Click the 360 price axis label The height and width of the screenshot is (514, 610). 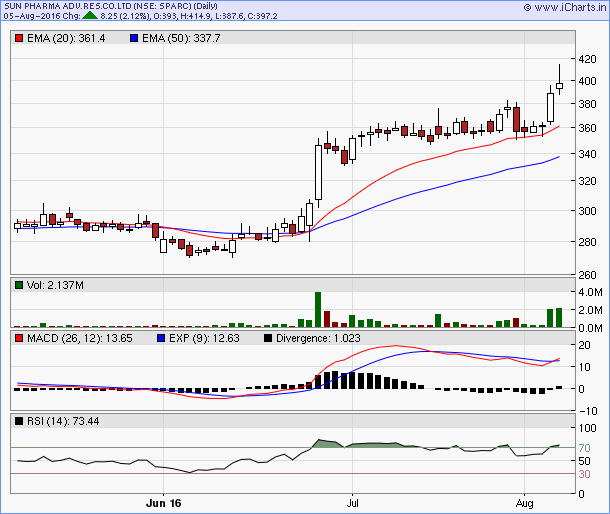click(587, 128)
